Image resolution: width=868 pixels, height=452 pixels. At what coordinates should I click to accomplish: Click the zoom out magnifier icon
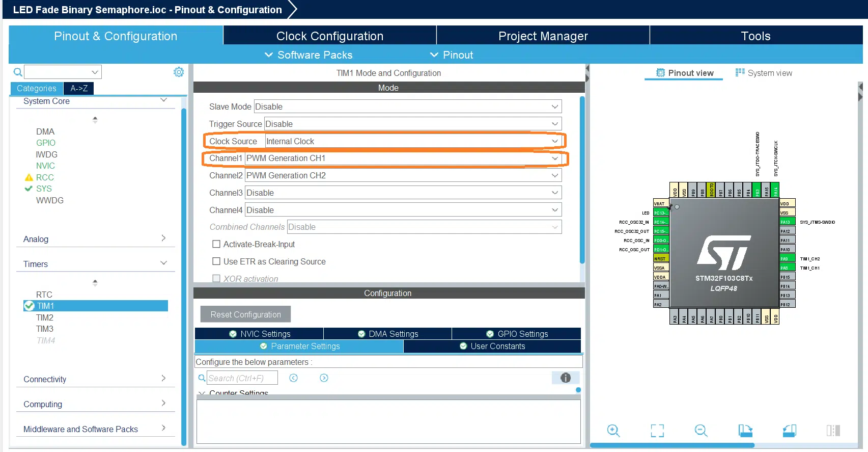click(x=701, y=431)
